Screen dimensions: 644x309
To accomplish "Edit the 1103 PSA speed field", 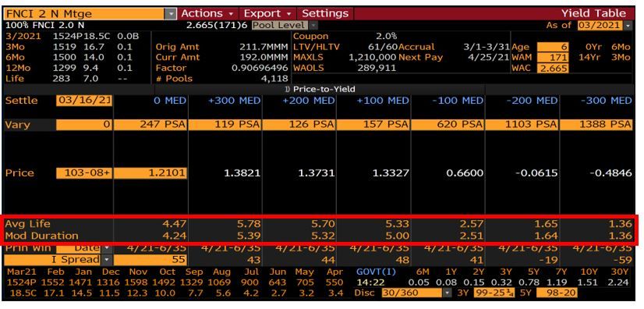I will point(522,125).
